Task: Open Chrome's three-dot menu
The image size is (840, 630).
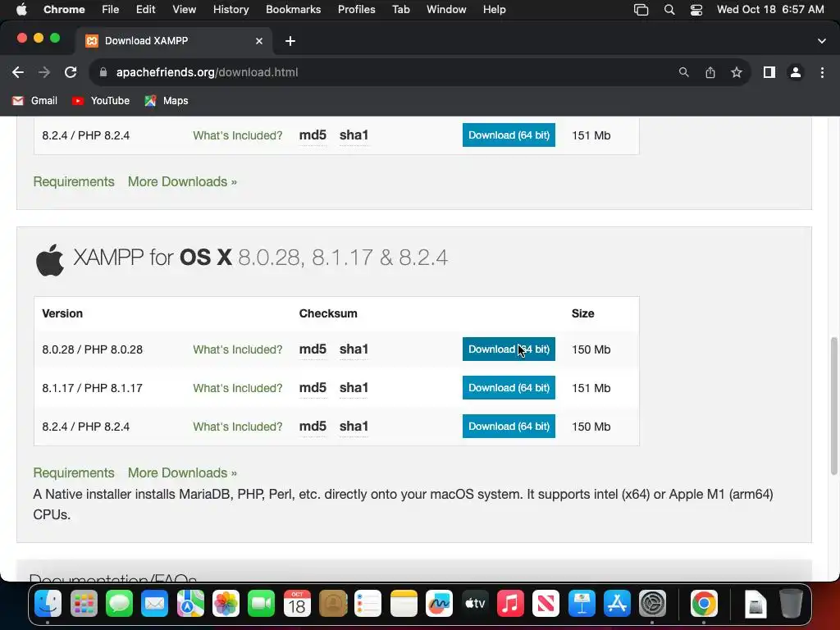Action: [x=822, y=72]
